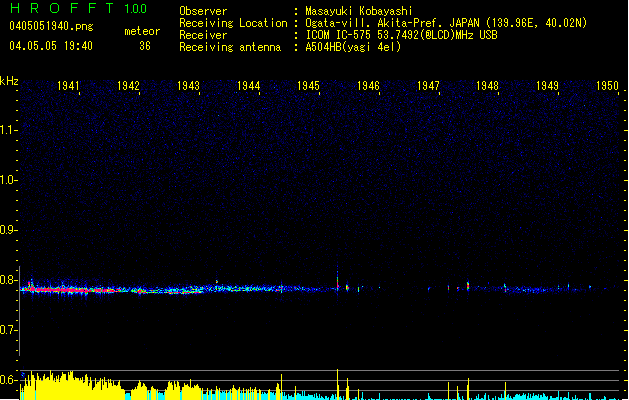Click the 0.7 kHz frequency axis label
The image size is (629, 400).
[8, 330]
